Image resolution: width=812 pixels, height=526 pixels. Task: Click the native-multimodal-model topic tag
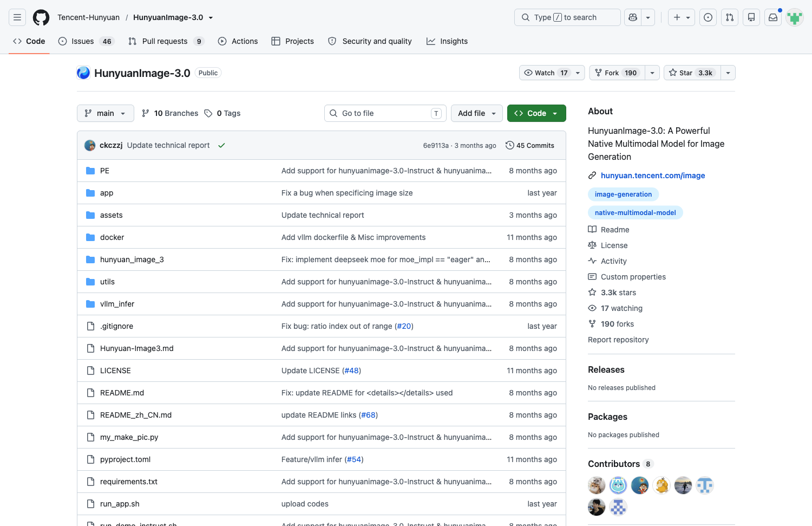coord(636,213)
